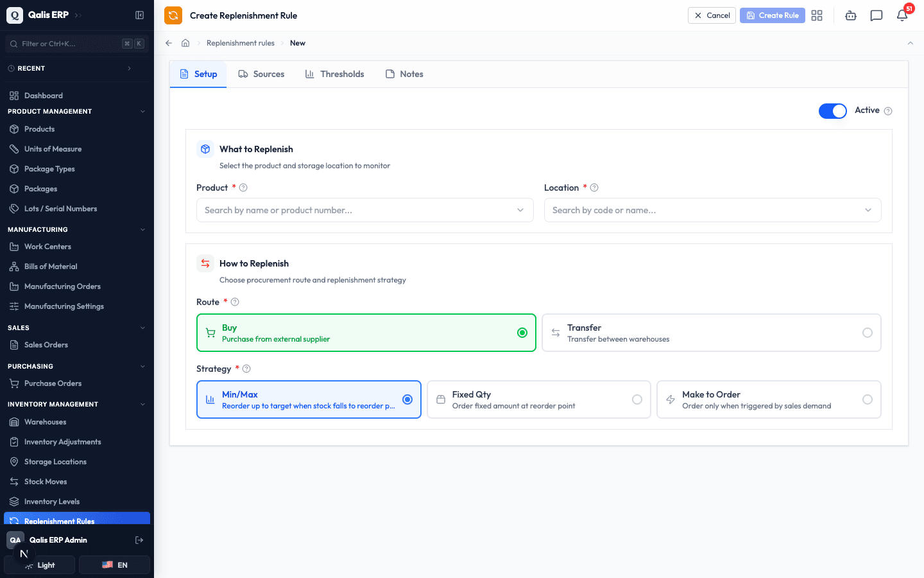The height and width of the screenshot is (578, 924).
Task: Open the Product search dropdown
Action: click(365, 210)
